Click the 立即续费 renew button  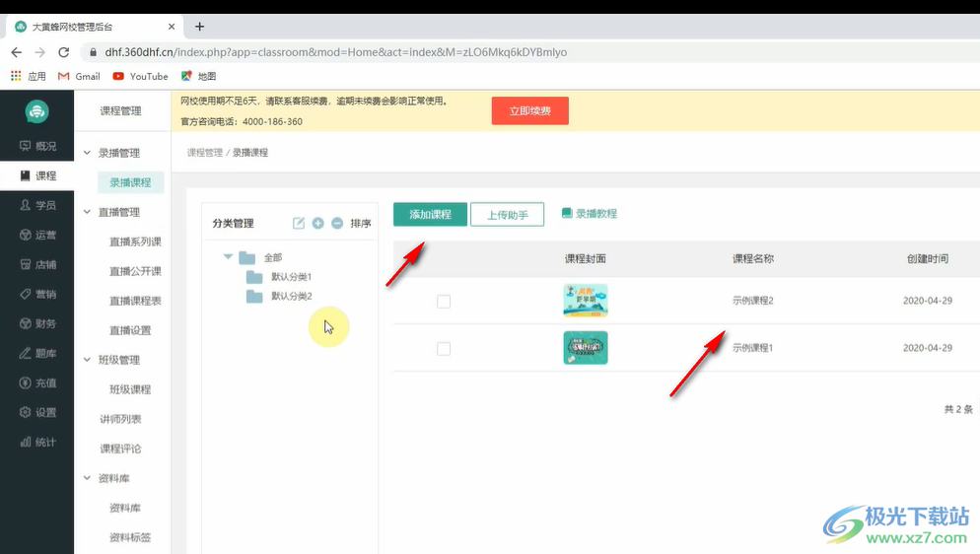tap(530, 110)
